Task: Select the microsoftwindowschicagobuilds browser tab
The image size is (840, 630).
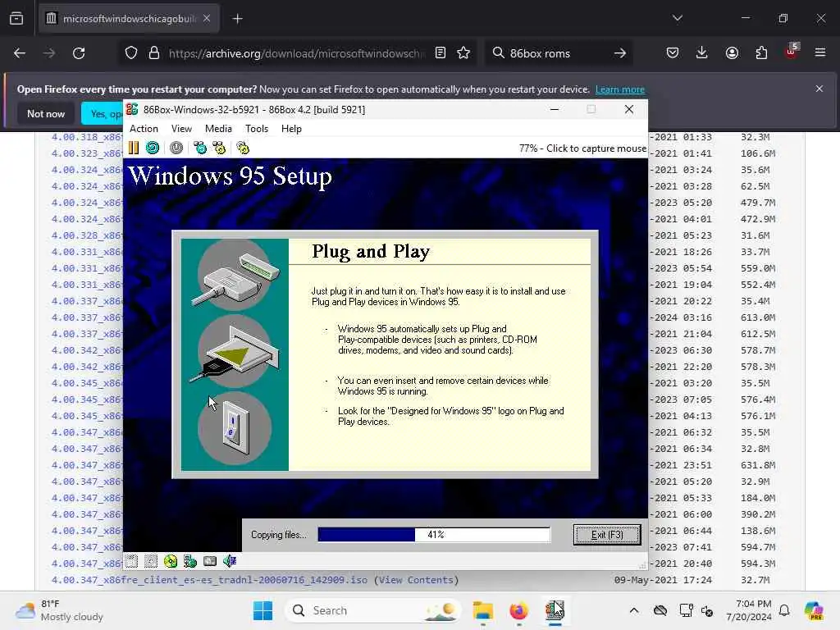Action: pos(129,19)
